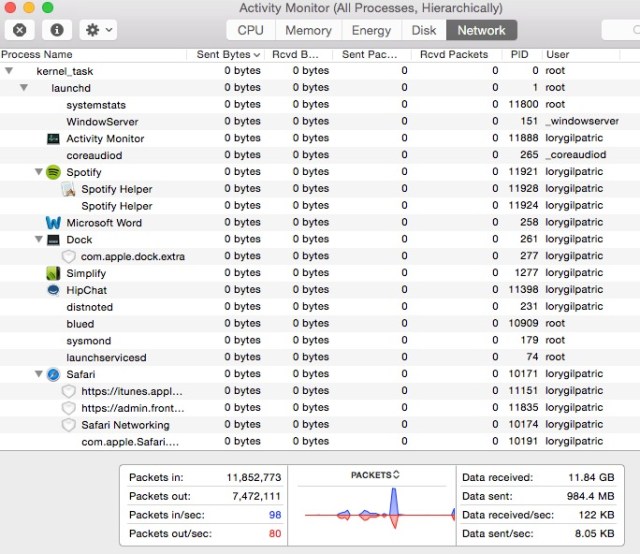The width and height of the screenshot is (640, 554).
Task: Select the sysmond process row
Action: [320, 340]
